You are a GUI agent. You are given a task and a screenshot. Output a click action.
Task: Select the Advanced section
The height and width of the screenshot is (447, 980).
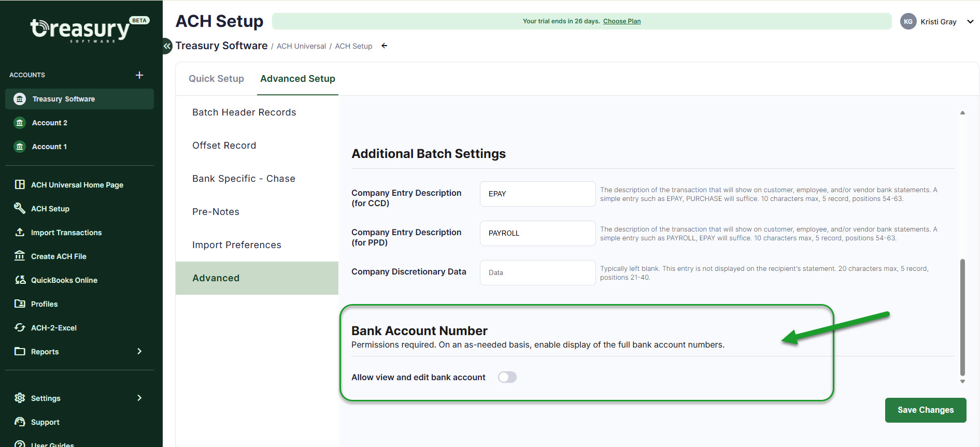point(257,278)
